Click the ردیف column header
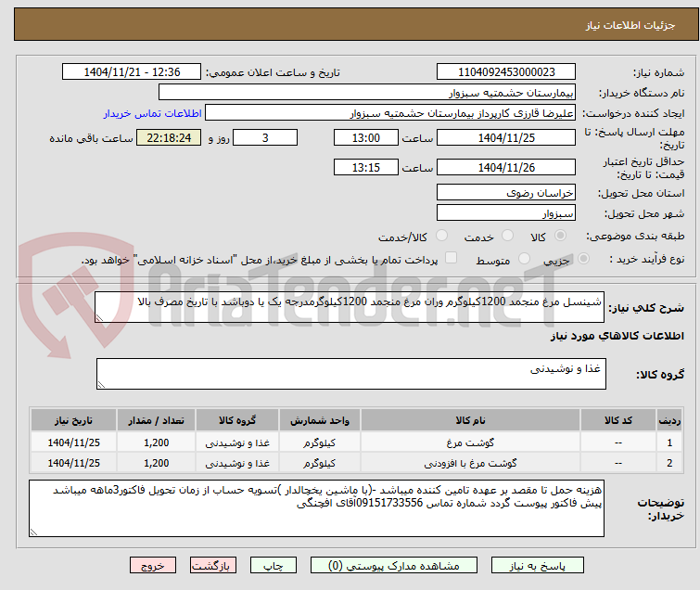The image size is (700, 590). tap(669, 420)
